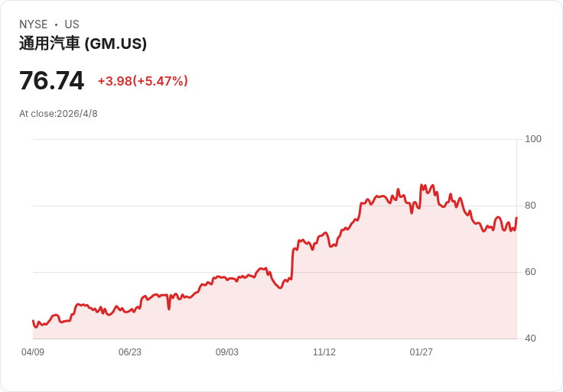Click the 11/12 date axis label

324,352
